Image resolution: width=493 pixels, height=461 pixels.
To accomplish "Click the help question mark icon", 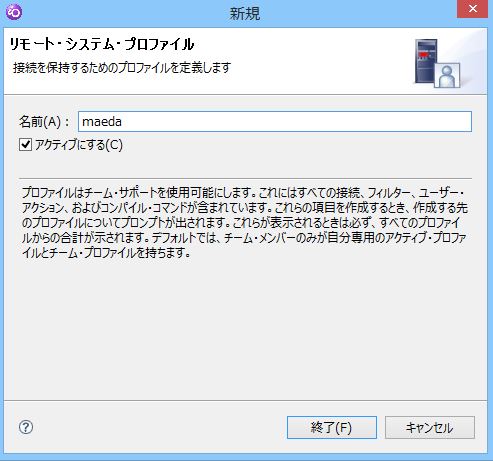I will pyautogui.click(x=26, y=427).
